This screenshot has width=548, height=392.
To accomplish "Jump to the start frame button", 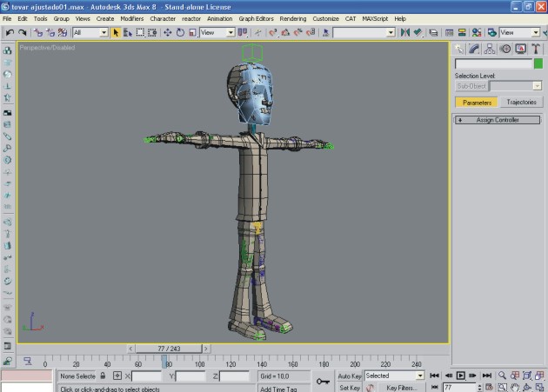I will [x=434, y=375].
